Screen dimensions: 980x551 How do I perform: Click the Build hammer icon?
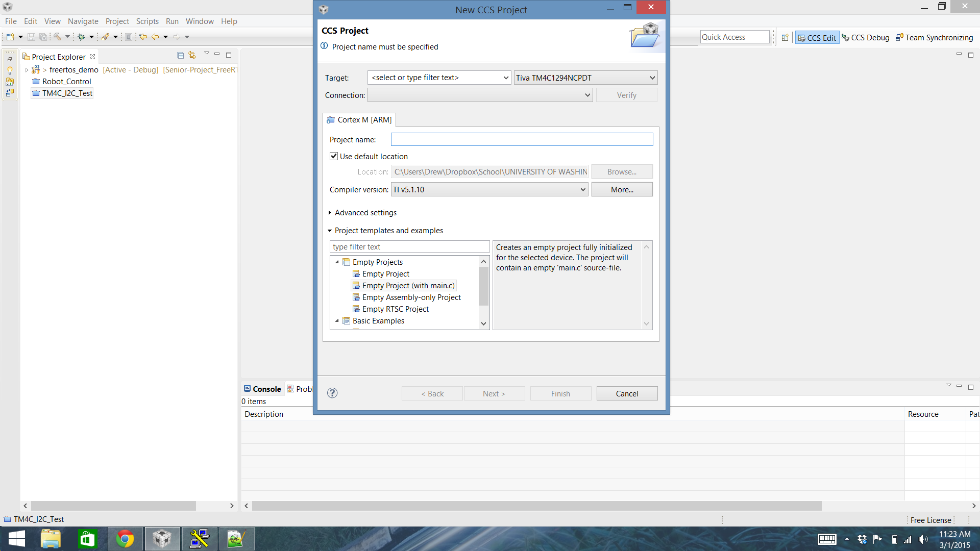pyautogui.click(x=57, y=37)
